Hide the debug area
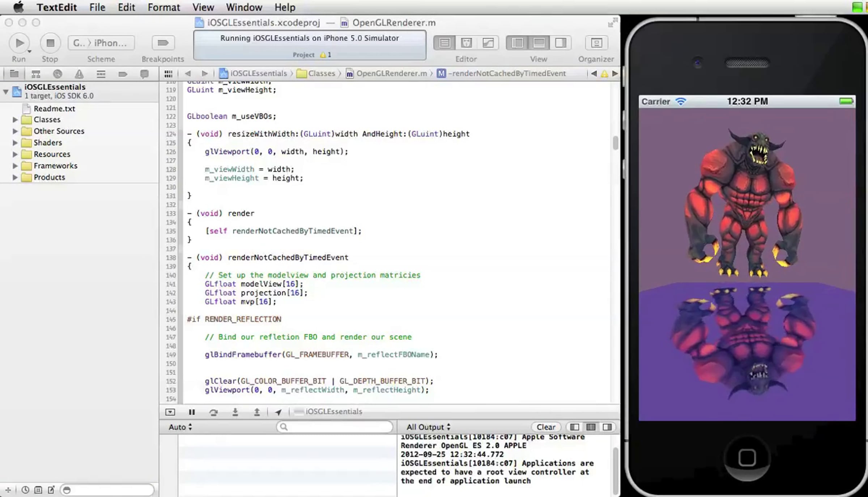 [170, 412]
